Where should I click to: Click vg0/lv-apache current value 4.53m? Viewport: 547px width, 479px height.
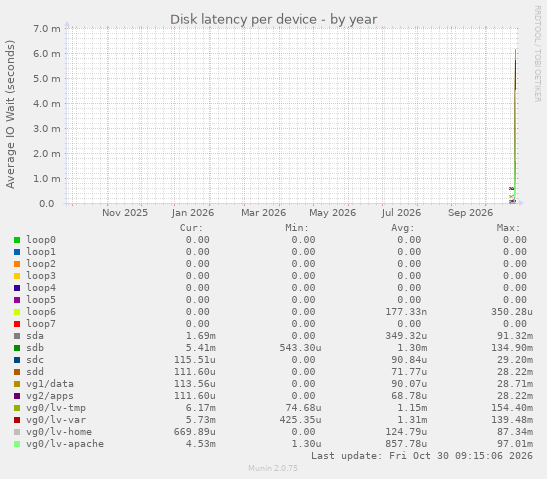pyautogui.click(x=201, y=444)
